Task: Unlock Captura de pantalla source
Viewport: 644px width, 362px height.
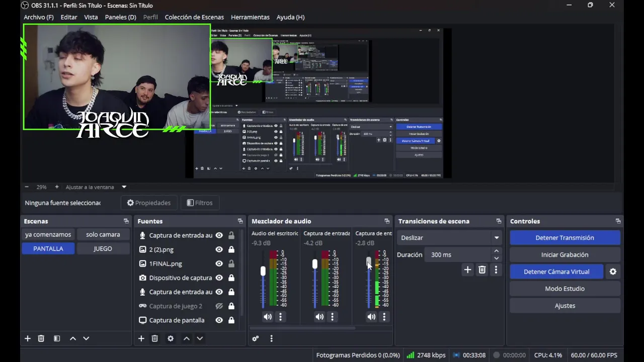Action: tap(231, 320)
